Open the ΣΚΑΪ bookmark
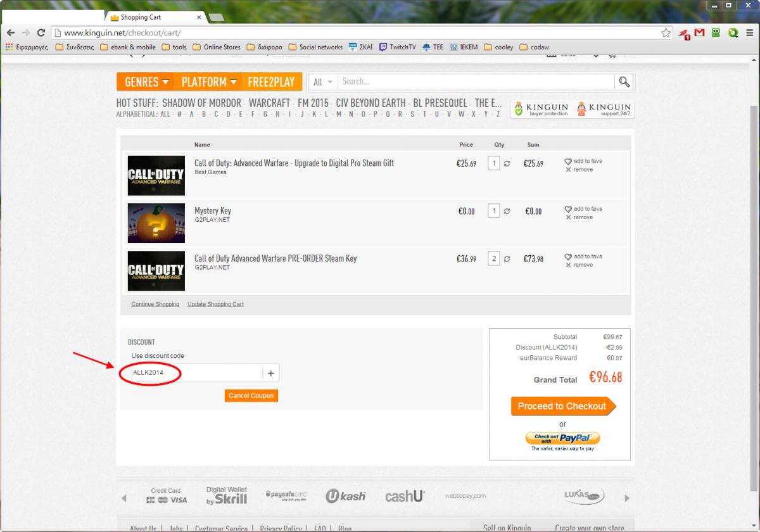Image resolution: width=760 pixels, height=532 pixels. (360, 47)
